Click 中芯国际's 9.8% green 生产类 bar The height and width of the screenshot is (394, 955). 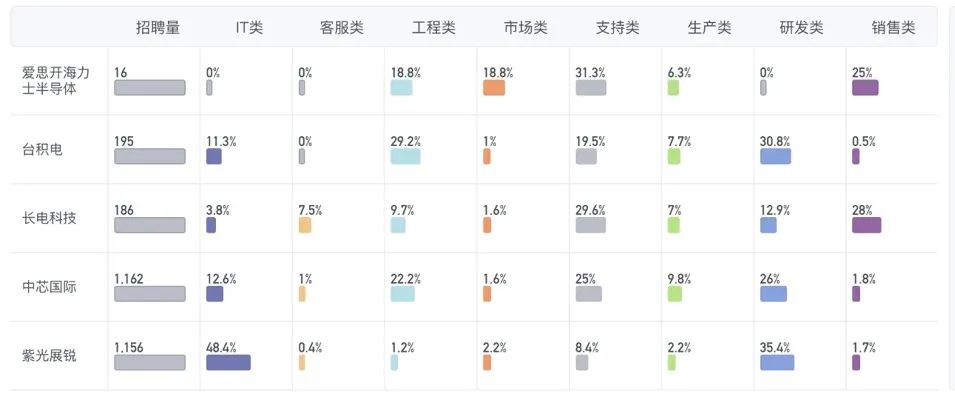tap(675, 294)
